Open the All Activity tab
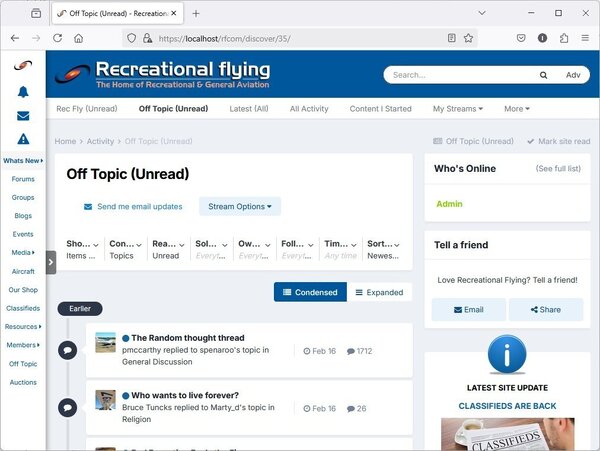Viewport: 600px width, 451px height. 309,108
